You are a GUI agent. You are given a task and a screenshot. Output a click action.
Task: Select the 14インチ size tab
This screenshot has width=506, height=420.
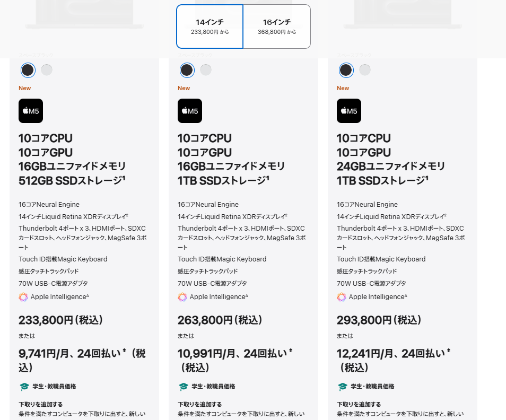point(210,27)
